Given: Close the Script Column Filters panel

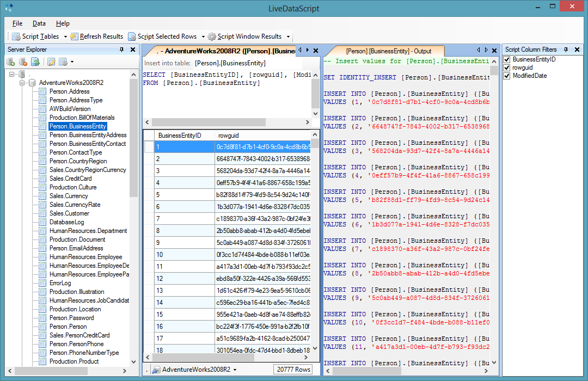Looking at the screenshot, I should tap(577, 50).
